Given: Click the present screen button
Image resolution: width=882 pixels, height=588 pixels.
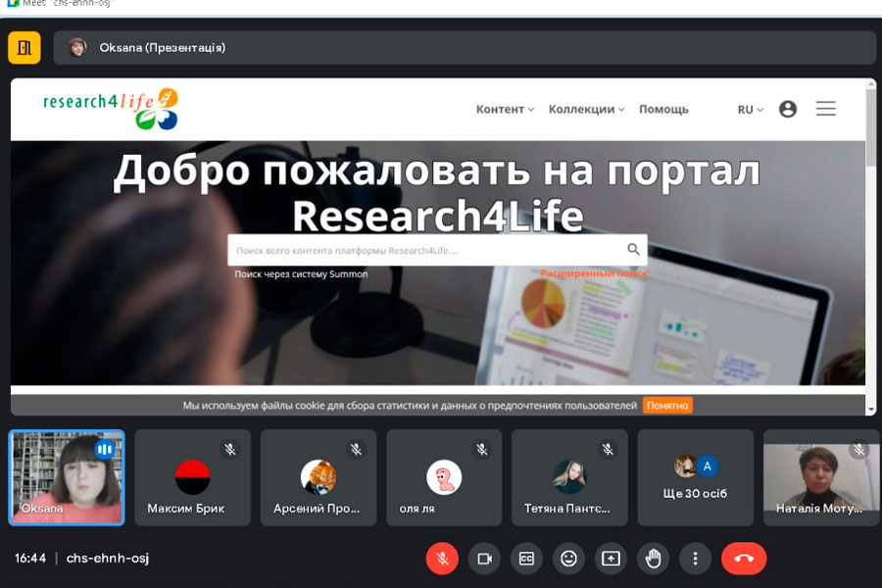Looking at the screenshot, I should (611, 559).
